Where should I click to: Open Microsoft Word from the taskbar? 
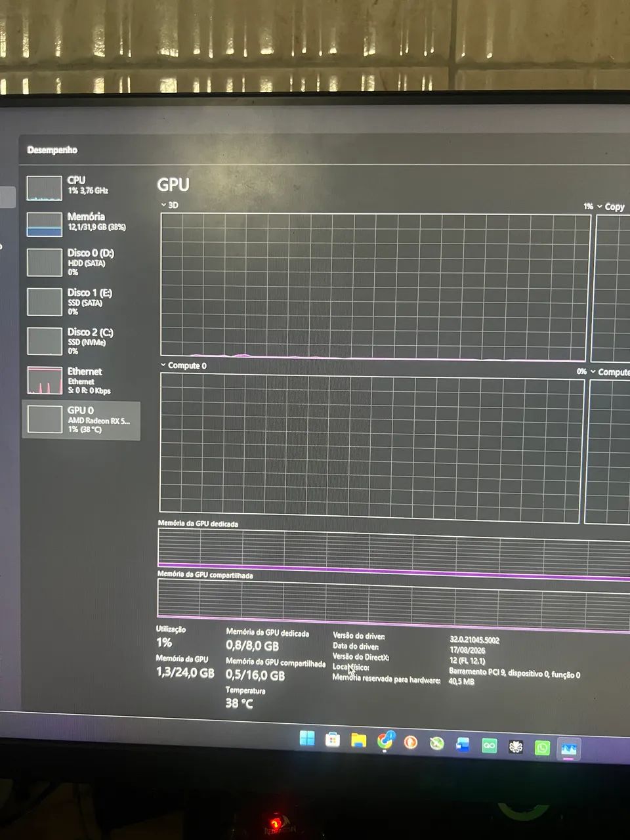coord(463,745)
